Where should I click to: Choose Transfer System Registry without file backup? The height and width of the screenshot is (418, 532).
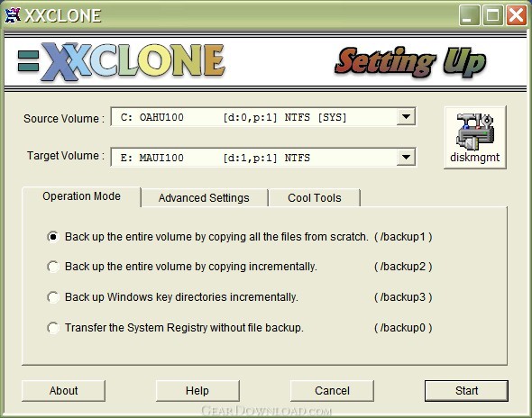pyautogui.click(x=53, y=328)
